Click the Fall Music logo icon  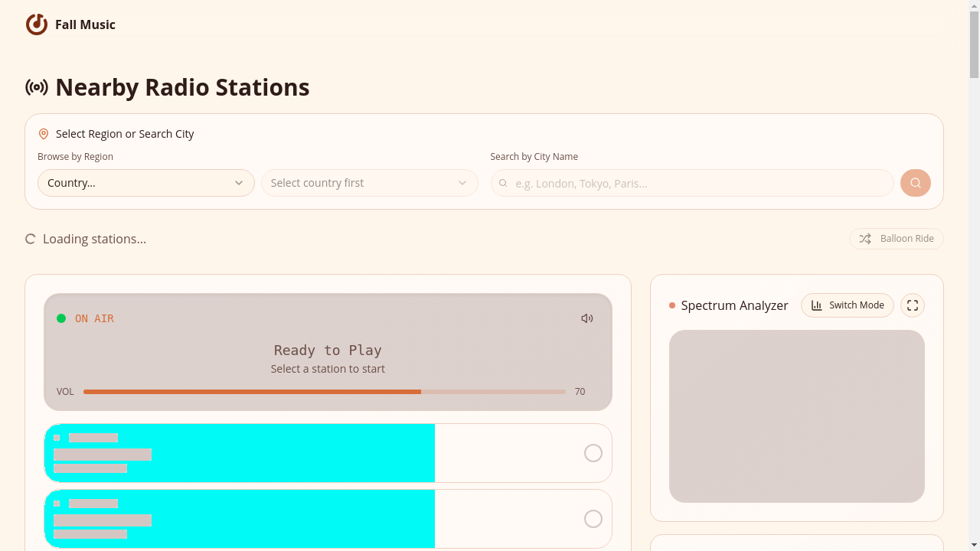[x=37, y=24]
